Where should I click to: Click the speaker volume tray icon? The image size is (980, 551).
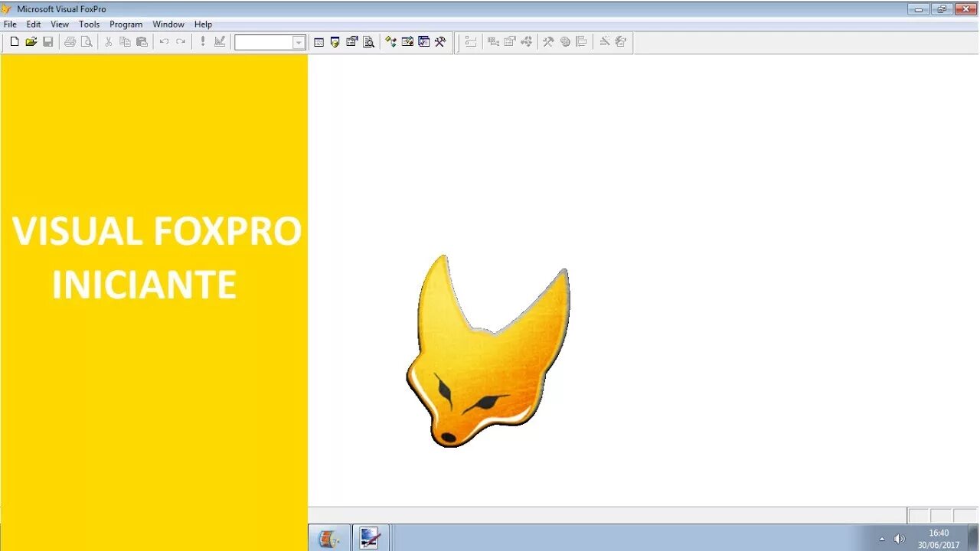(899, 539)
